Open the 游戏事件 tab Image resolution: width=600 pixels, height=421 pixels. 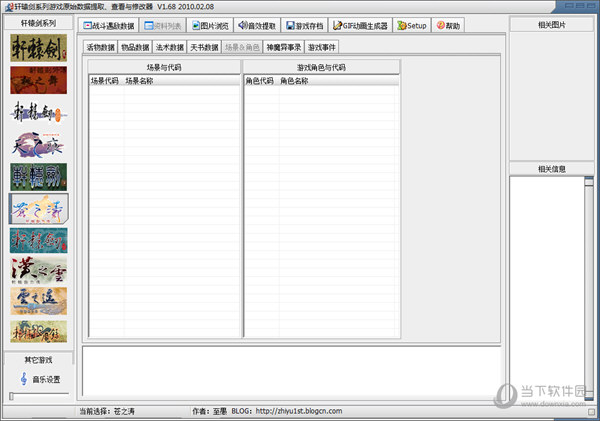(322, 46)
